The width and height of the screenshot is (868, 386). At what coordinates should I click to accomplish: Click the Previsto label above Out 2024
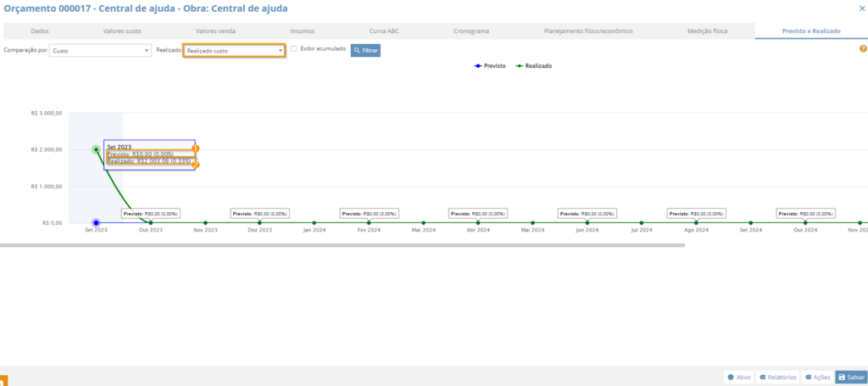(x=805, y=213)
